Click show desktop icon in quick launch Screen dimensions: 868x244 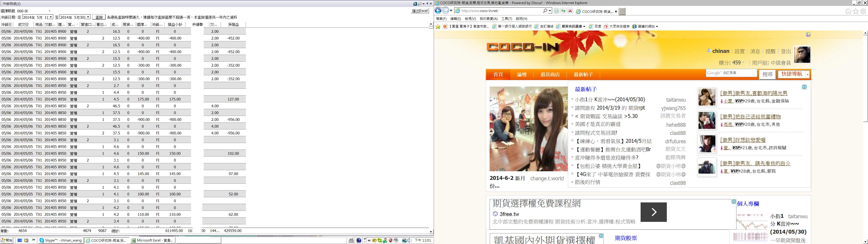pyautogui.click(x=20, y=240)
